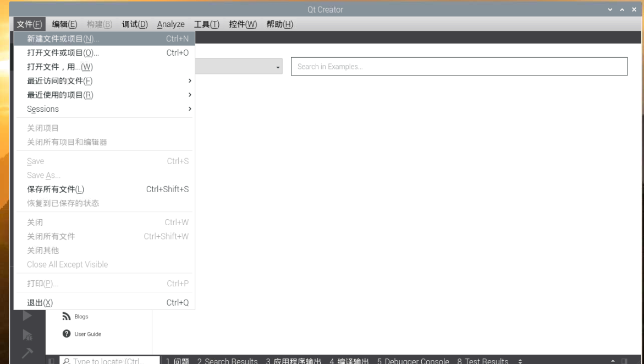Open the 8 Test Results pane
Image resolution: width=644 pixels, height=364 pixels.
coord(483,361)
